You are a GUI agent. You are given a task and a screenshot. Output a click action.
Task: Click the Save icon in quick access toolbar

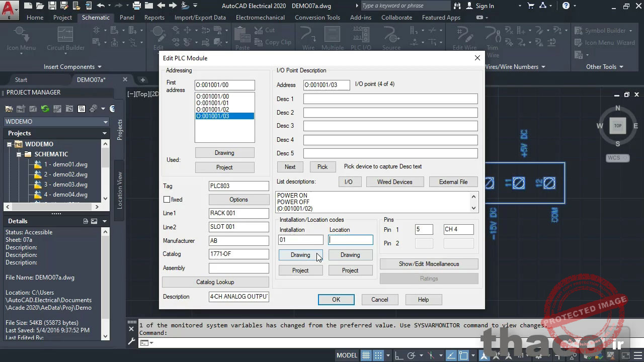point(52,6)
